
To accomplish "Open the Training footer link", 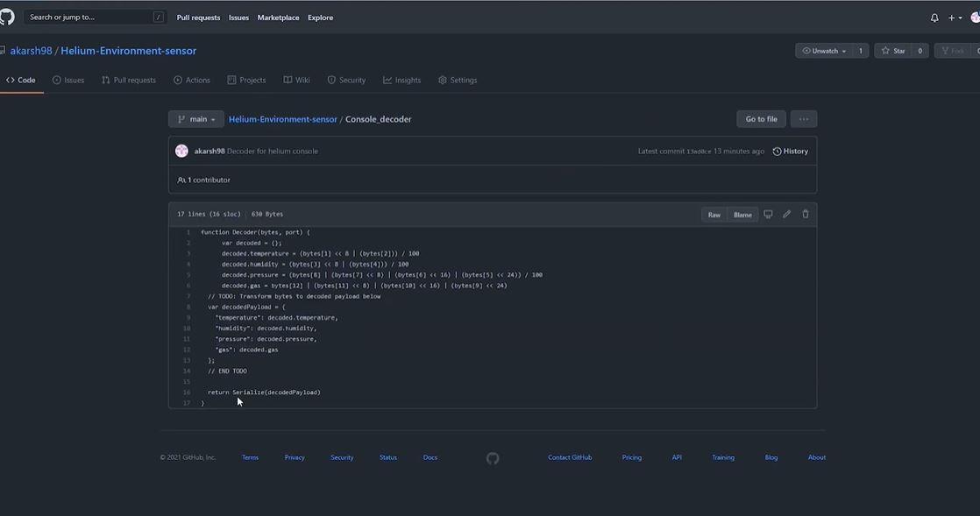I will [723, 457].
